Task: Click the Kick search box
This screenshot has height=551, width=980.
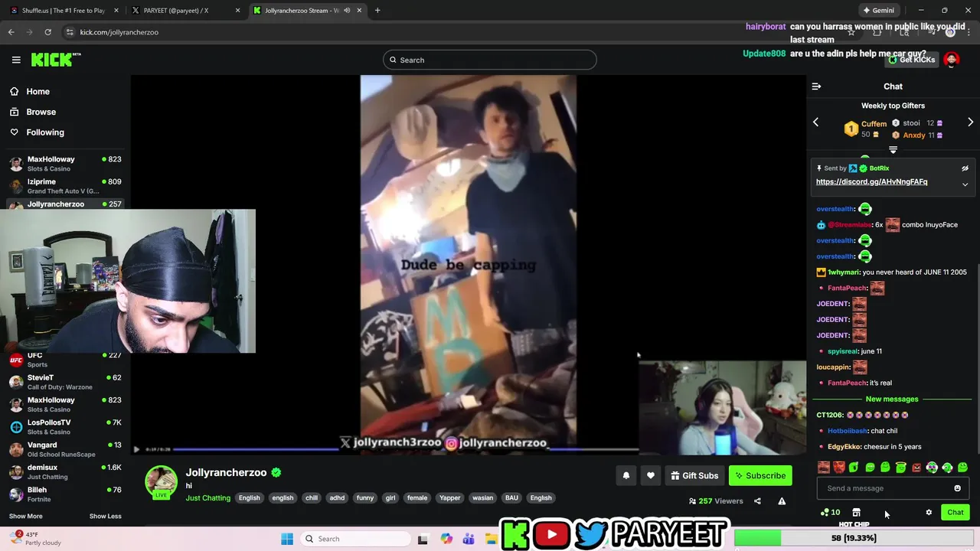Action: 489,60
